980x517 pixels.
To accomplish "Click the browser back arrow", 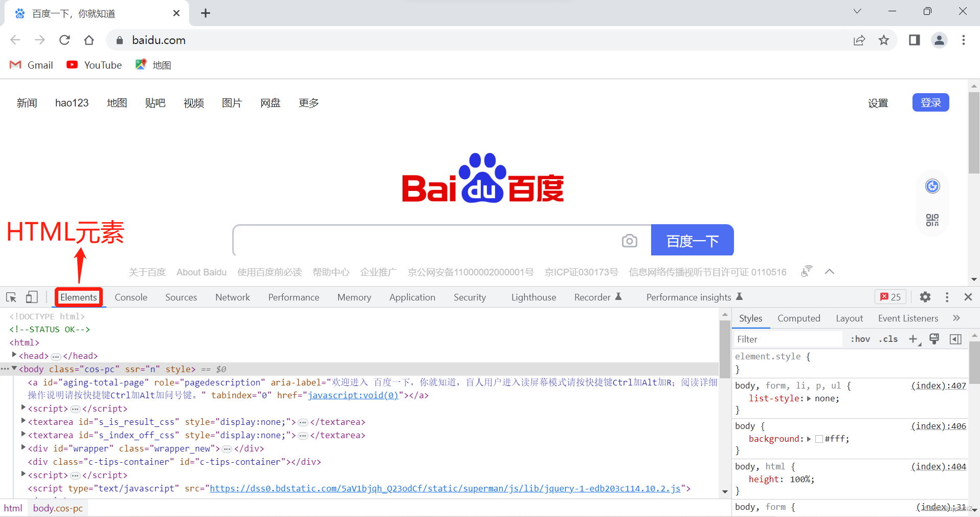I will pyautogui.click(x=15, y=40).
